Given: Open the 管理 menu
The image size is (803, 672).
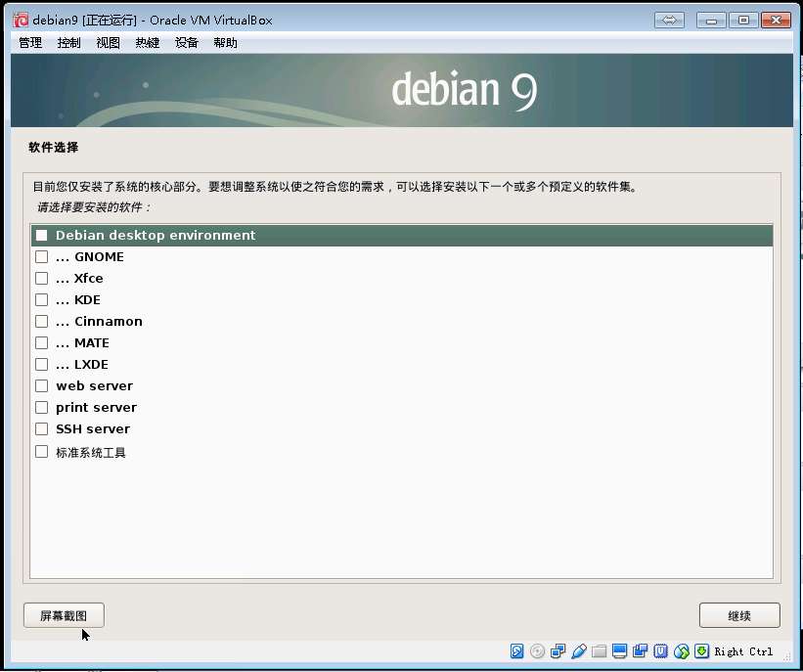Looking at the screenshot, I should (x=30, y=42).
